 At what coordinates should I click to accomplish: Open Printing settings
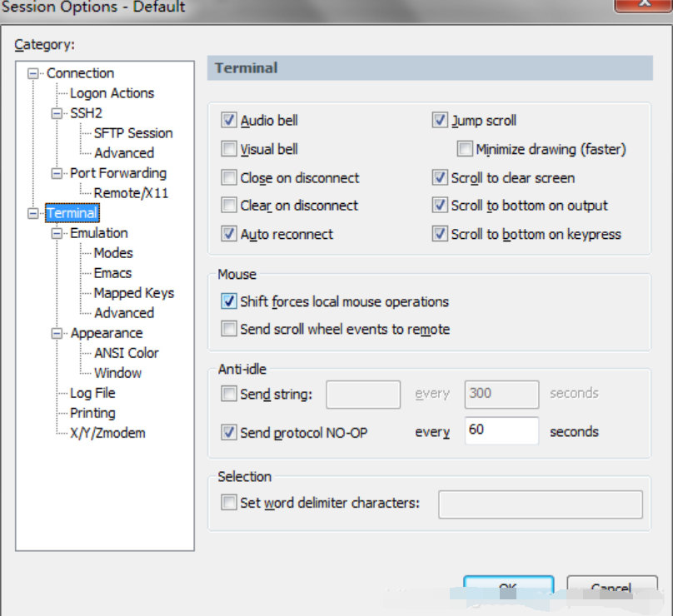[92, 413]
